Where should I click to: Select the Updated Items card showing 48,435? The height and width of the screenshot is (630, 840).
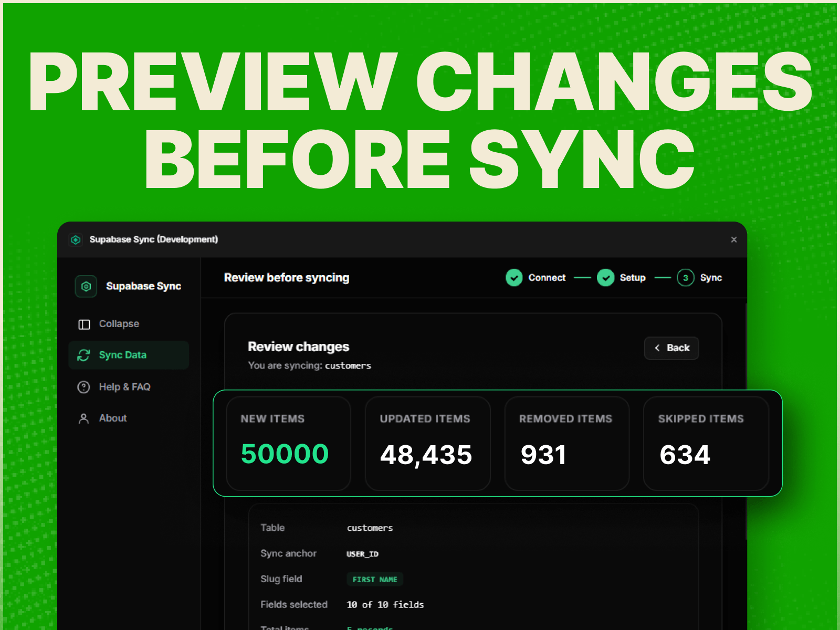click(x=428, y=444)
